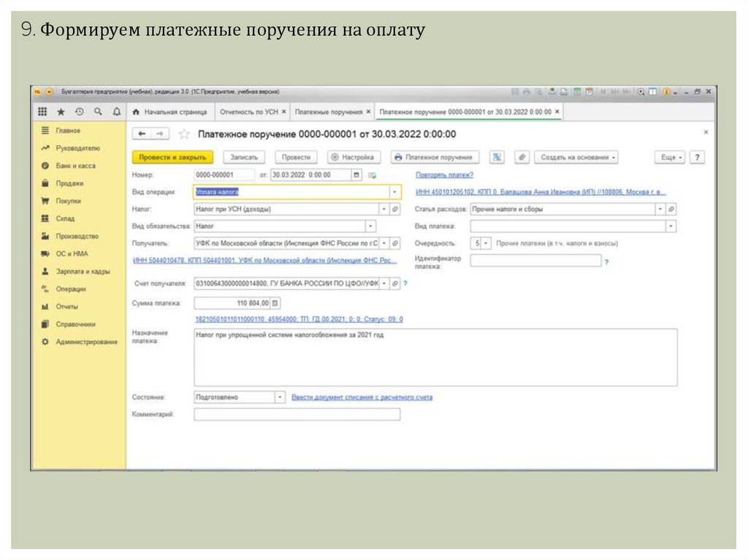Viewport: 748px width, 560px height.
Task: Expand the Вид операции dropdown
Action: 394,192
